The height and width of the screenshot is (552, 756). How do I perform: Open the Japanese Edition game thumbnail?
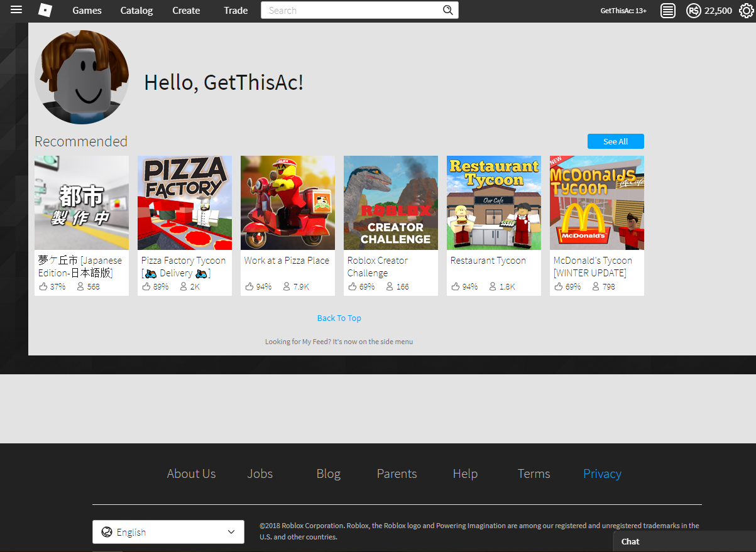tap(82, 203)
